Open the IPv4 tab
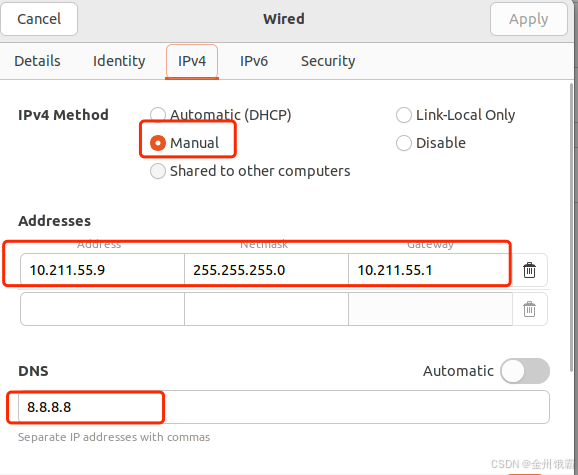Image resolution: width=578 pixels, height=475 pixels. 192,61
